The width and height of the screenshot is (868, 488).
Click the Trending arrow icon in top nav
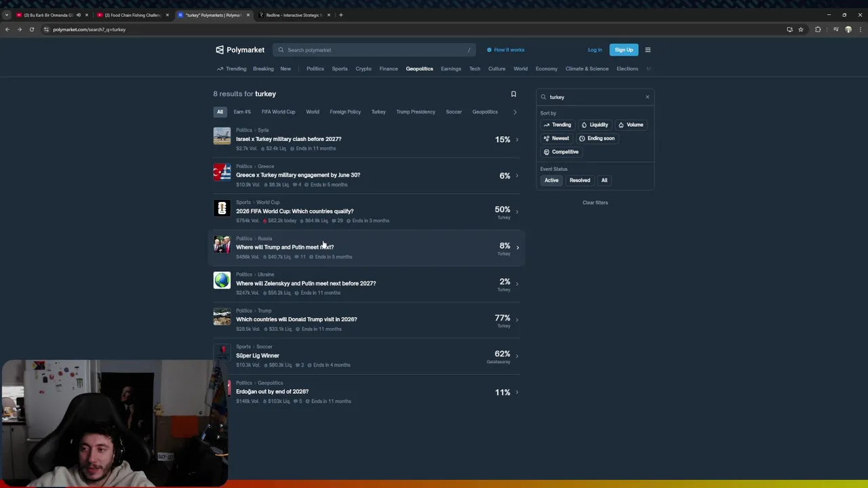[x=220, y=68]
